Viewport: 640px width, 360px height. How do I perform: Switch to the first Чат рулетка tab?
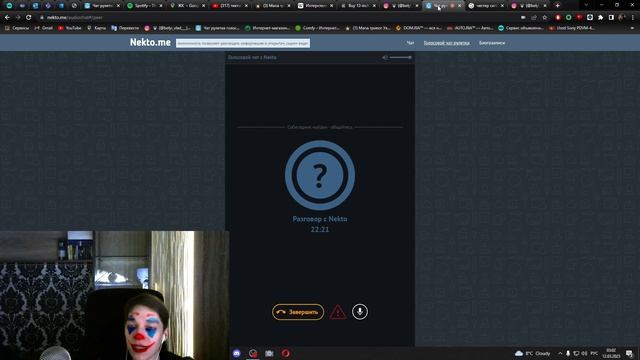click(x=102, y=6)
